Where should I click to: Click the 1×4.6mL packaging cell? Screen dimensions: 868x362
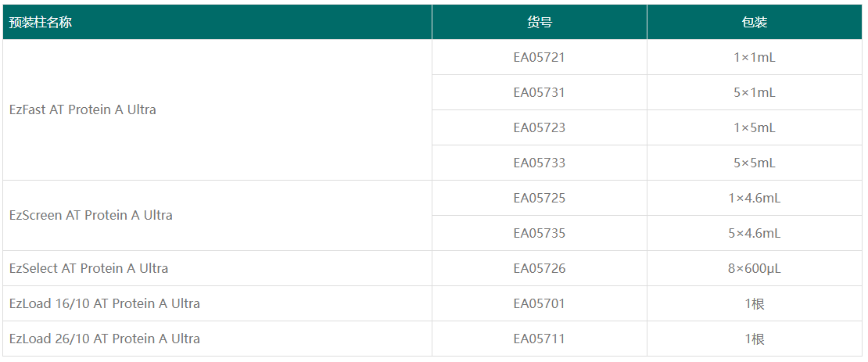(754, 198)
